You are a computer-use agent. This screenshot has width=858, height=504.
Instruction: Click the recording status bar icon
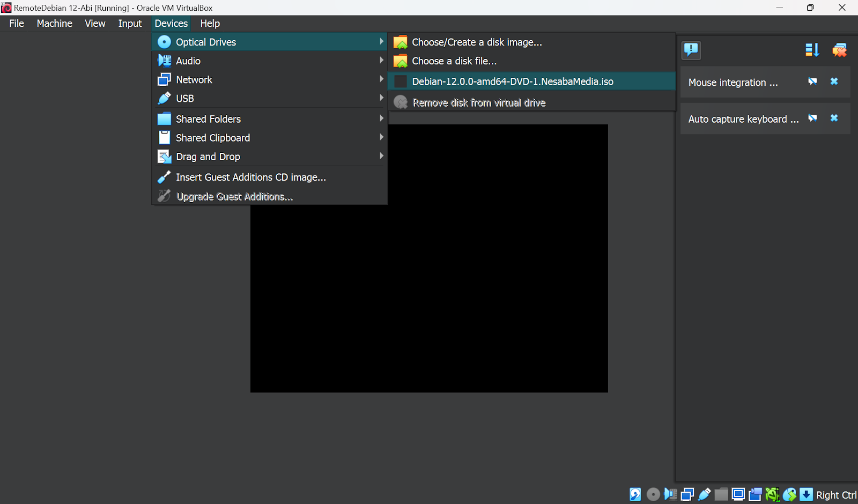click(756, 494)
